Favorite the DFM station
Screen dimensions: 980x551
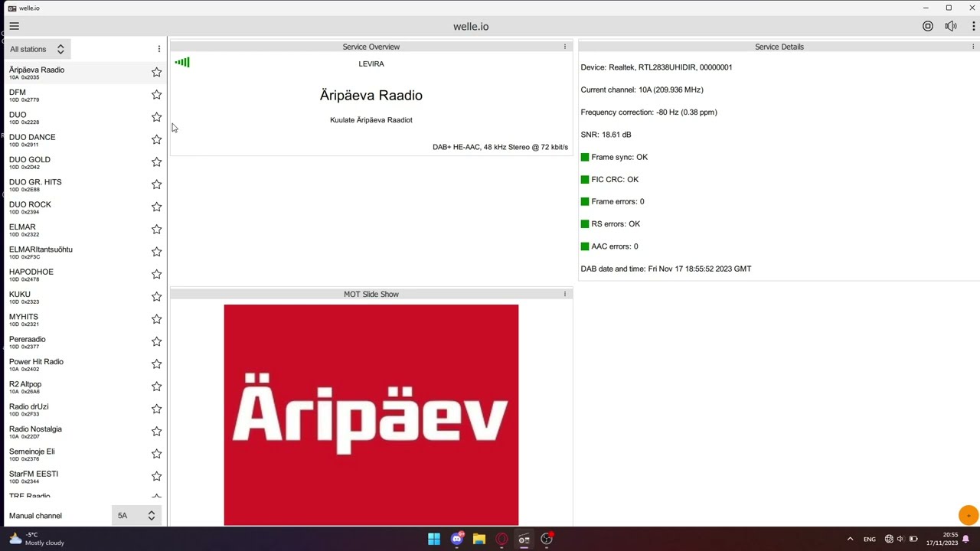coord(156,94)
